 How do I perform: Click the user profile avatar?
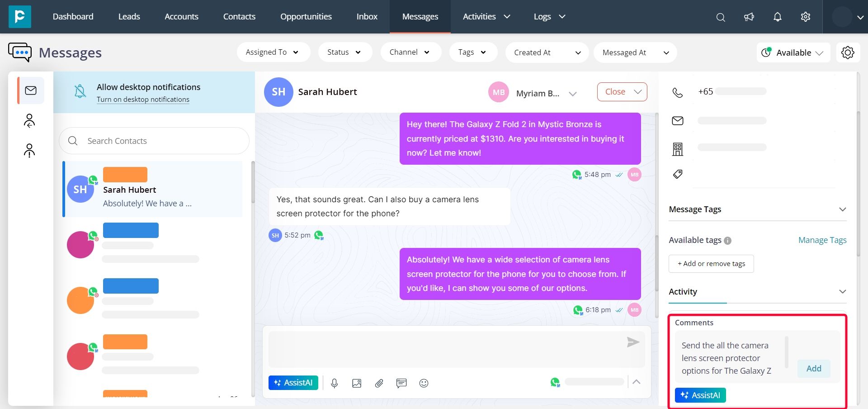pos(842,17)
